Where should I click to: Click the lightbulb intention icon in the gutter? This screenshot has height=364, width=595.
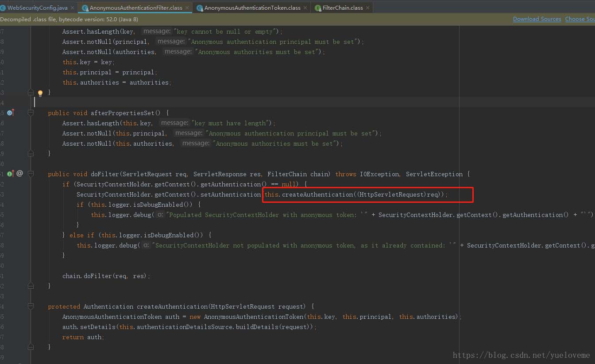click(40, 93)
